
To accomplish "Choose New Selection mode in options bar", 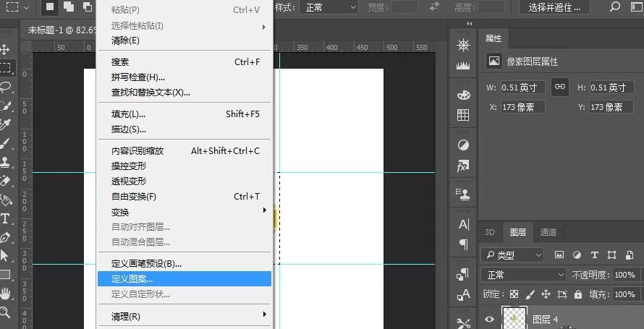I will [x=50, y=7].
